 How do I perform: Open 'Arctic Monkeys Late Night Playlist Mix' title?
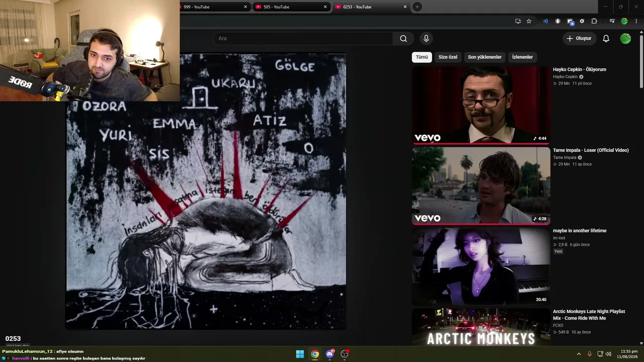(589, 315)
